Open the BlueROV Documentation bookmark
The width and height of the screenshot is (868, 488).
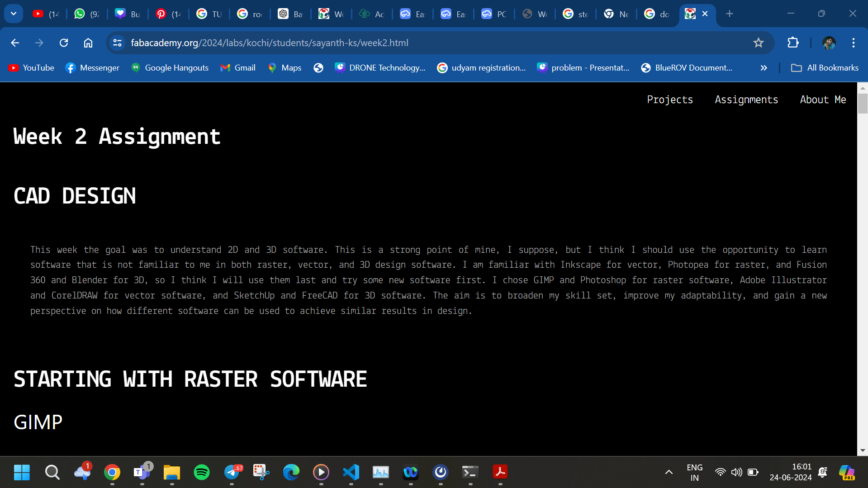(x=687, y=68)
